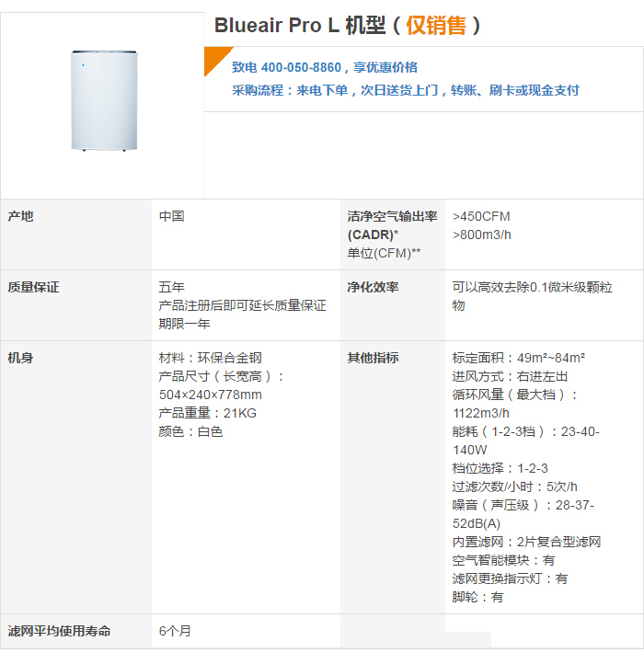
Task: Click the 采购流程 purchase process text
Action: [x=405, y=90]
